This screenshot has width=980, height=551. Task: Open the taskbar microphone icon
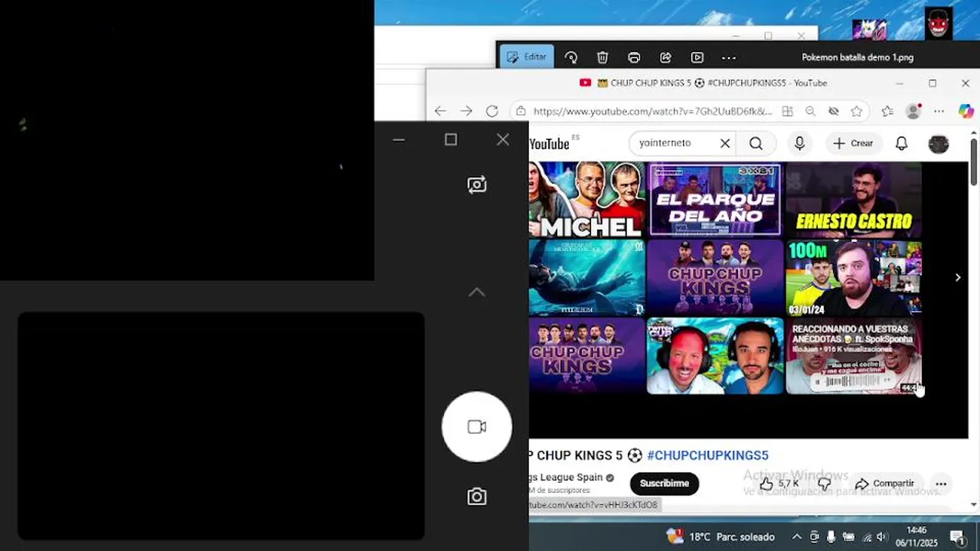(831, 536)
